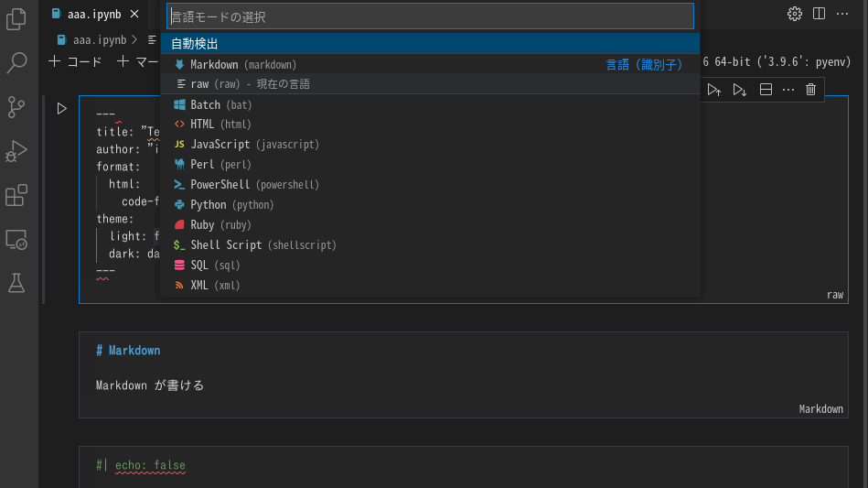
Task: Select SQL language mode
Action: click(430, 266)
